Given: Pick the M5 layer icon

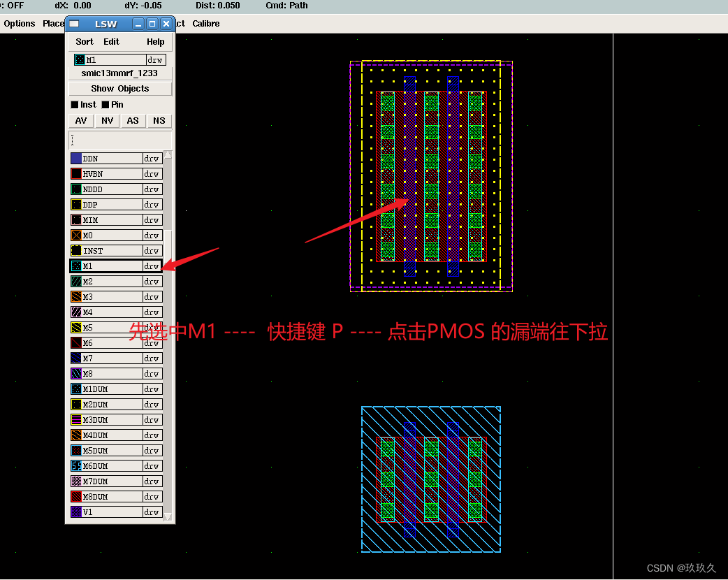Looking at the screenshot, I should [x=76, y=327].
